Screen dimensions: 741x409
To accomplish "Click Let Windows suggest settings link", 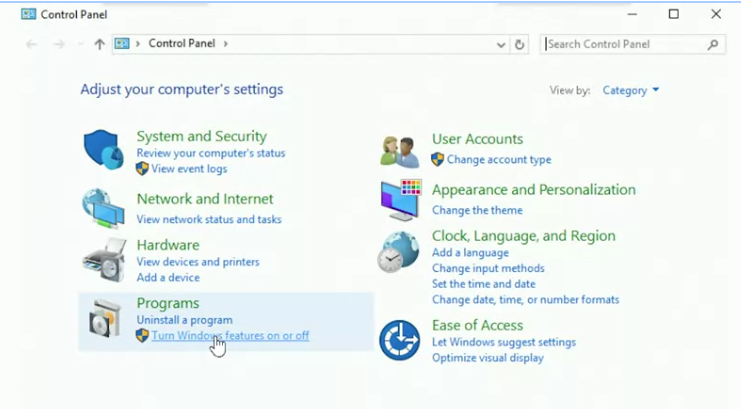I will tap(504, 342).
